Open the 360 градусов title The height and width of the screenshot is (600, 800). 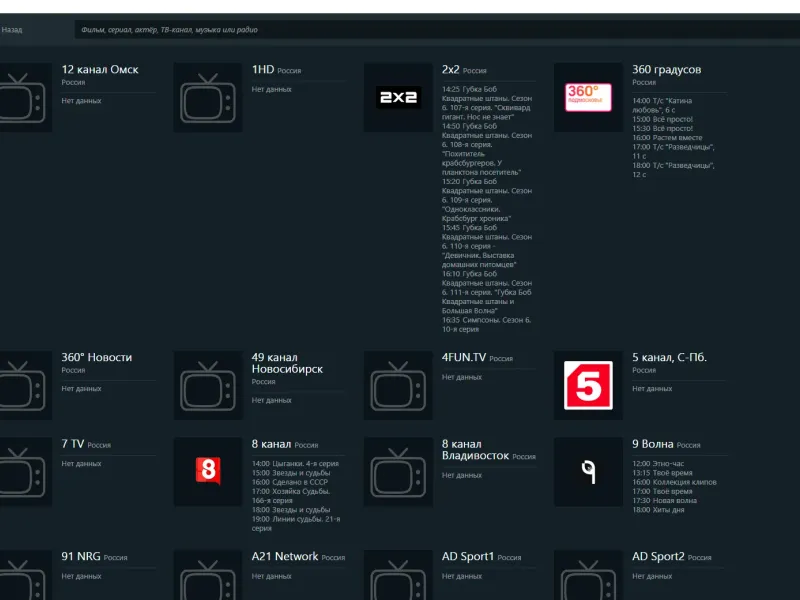click(666, 69)
